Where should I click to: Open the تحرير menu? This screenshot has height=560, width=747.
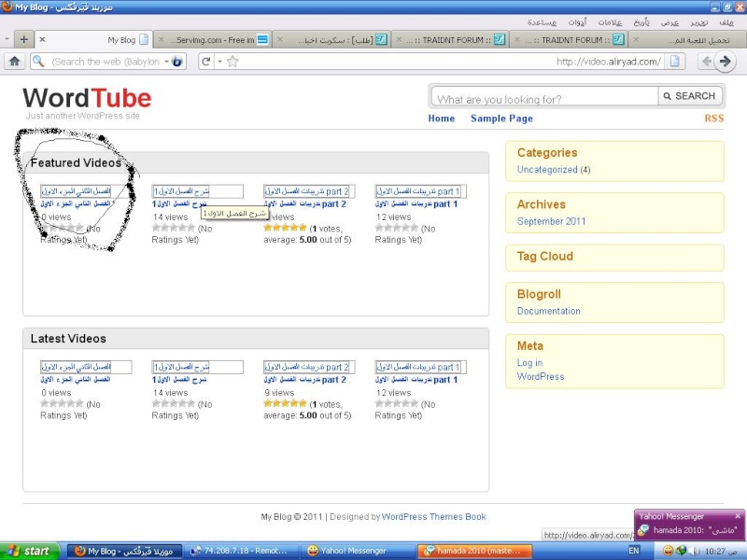(x=698, y=21)
